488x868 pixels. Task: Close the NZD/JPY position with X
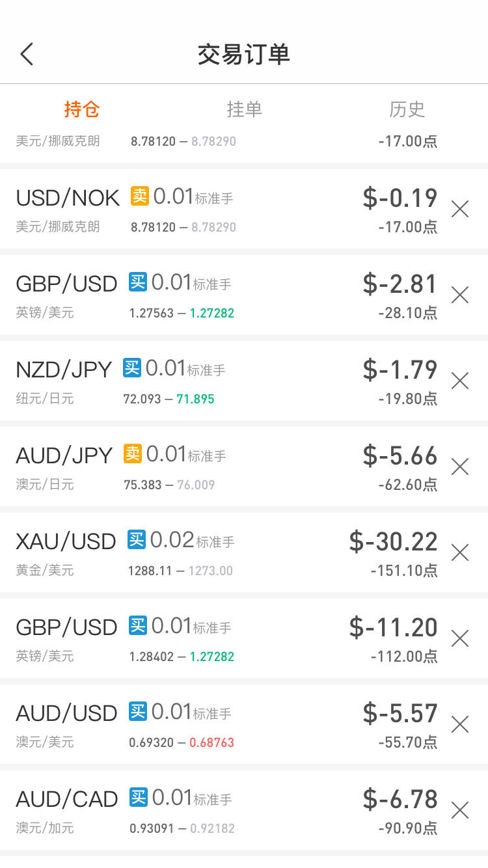click(460, 381)
